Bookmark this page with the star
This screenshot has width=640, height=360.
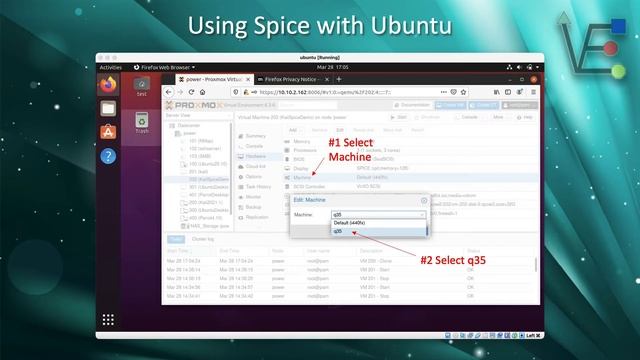[x=463, y=92]
